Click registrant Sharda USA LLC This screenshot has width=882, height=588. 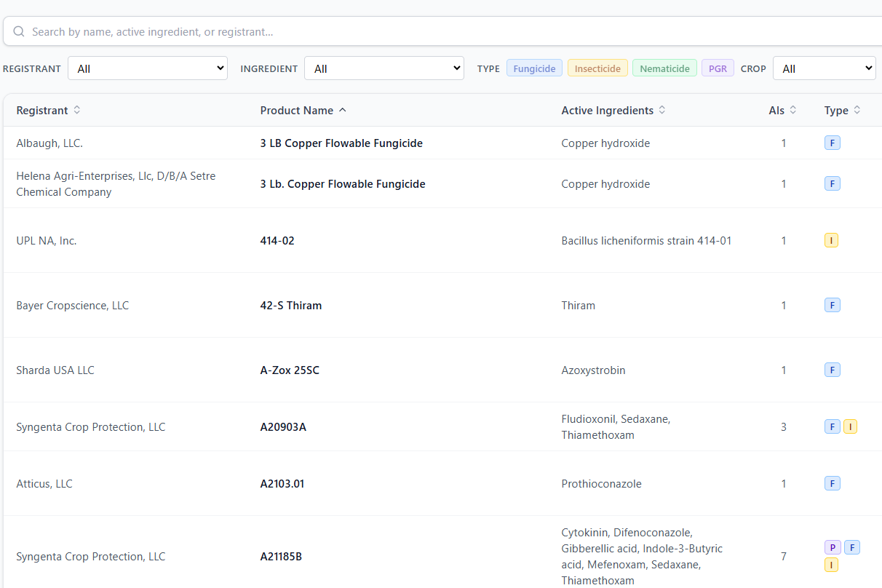pyautogui.click(x=55, y=370)
